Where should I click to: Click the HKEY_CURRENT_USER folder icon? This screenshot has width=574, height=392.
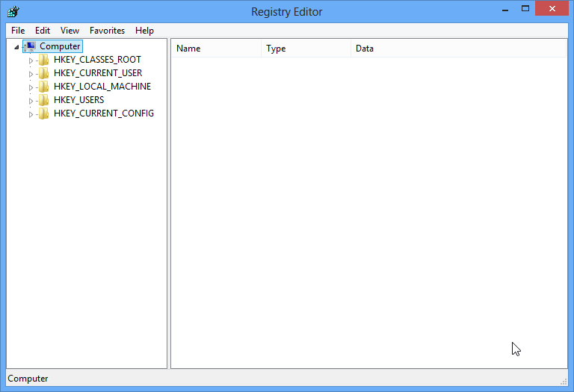click(x=44, y=73)
